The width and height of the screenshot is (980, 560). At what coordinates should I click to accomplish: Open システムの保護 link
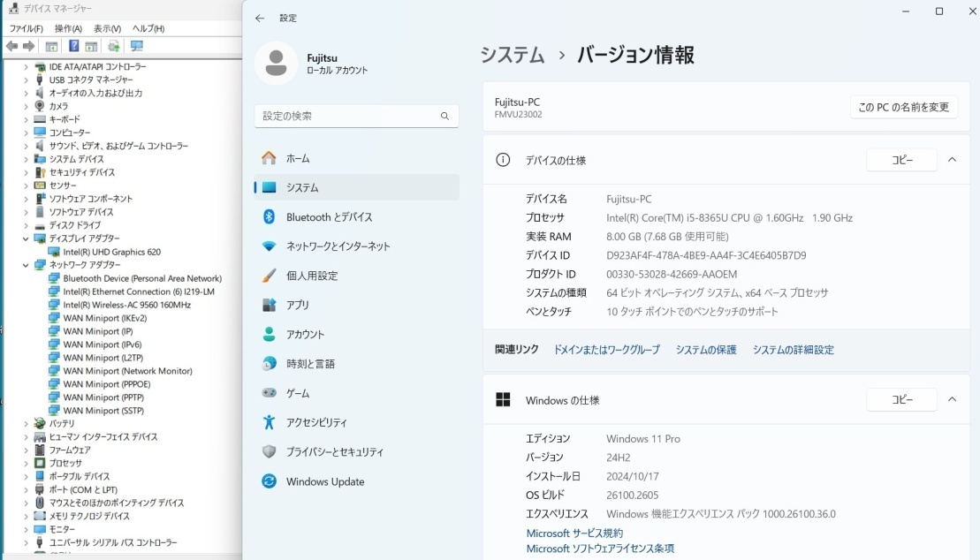click(706, 350)
